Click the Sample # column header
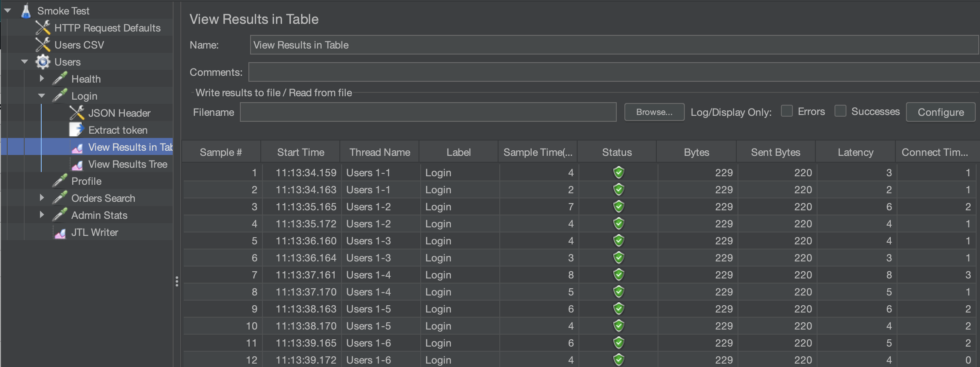The height and width of the screenshot is (367, 980). tap(221, 152)
